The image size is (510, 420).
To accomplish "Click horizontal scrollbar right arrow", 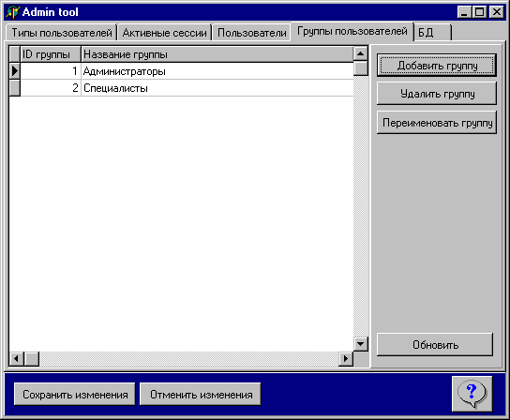I will click(x=346, y=359).
